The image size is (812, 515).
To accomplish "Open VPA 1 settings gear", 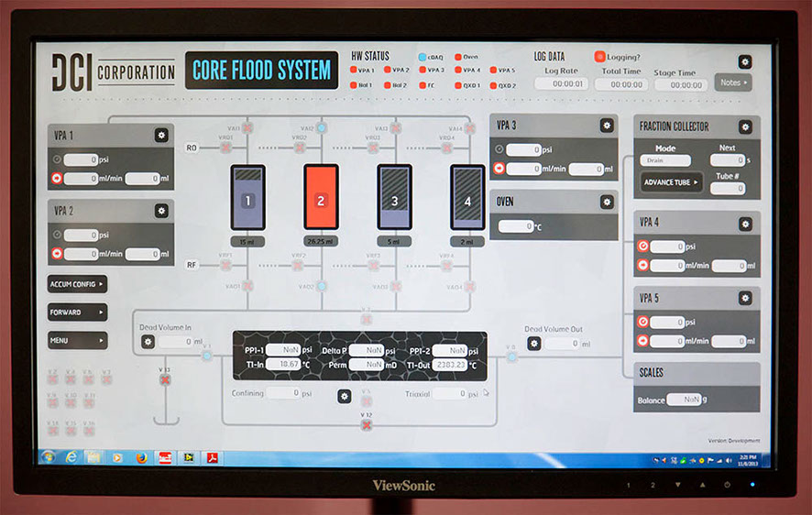I will point(161,136).
